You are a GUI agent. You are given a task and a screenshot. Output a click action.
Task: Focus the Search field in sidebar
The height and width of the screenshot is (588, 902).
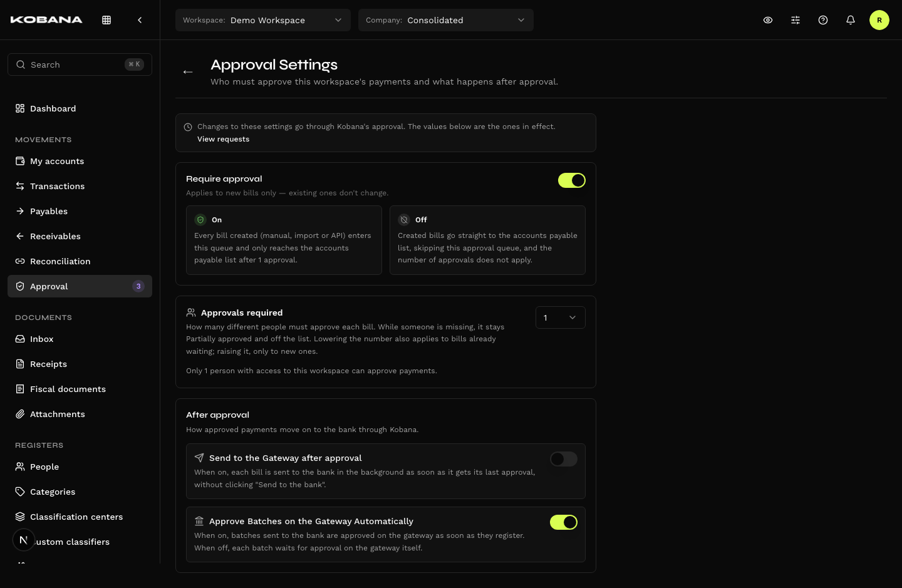(x=80, y=64)
